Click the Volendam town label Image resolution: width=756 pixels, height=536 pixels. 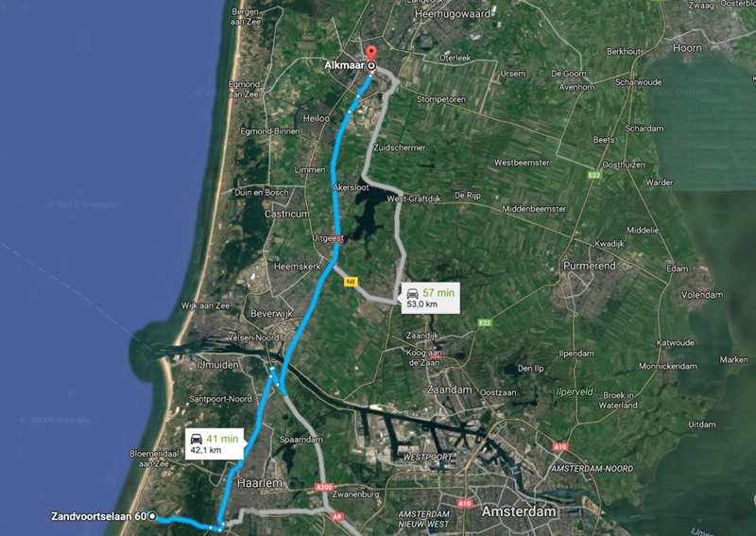702,295
